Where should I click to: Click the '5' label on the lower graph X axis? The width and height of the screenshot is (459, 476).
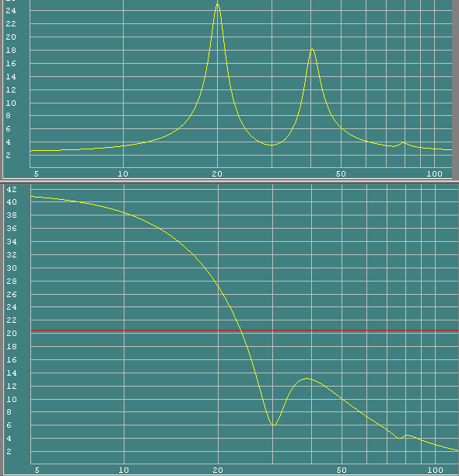tap(37, 471)
